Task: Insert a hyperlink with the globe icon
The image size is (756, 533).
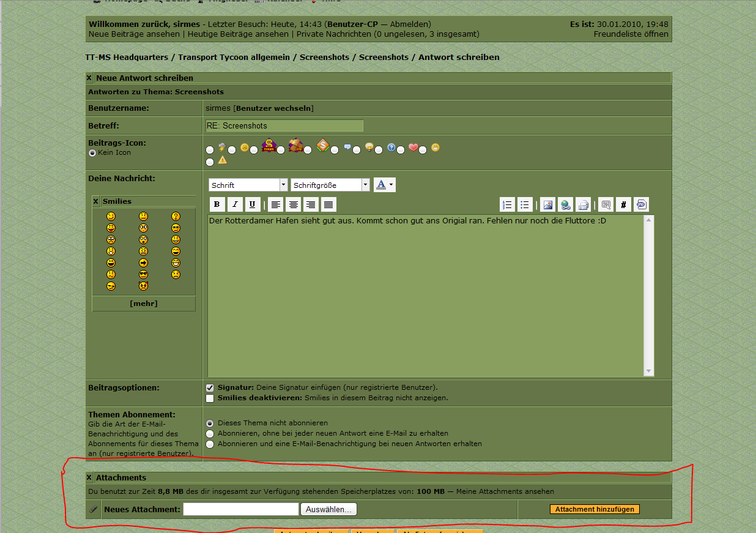Action: point(566,204)
